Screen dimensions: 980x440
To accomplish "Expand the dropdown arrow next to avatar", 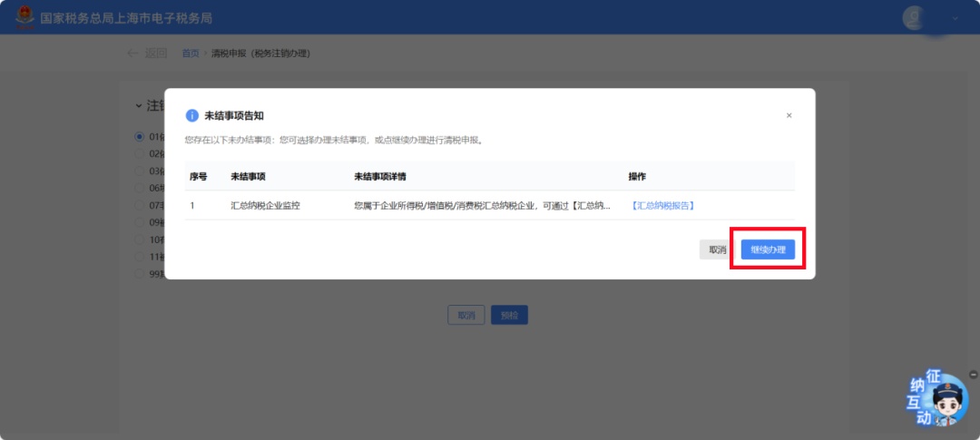I will (955, 18).
